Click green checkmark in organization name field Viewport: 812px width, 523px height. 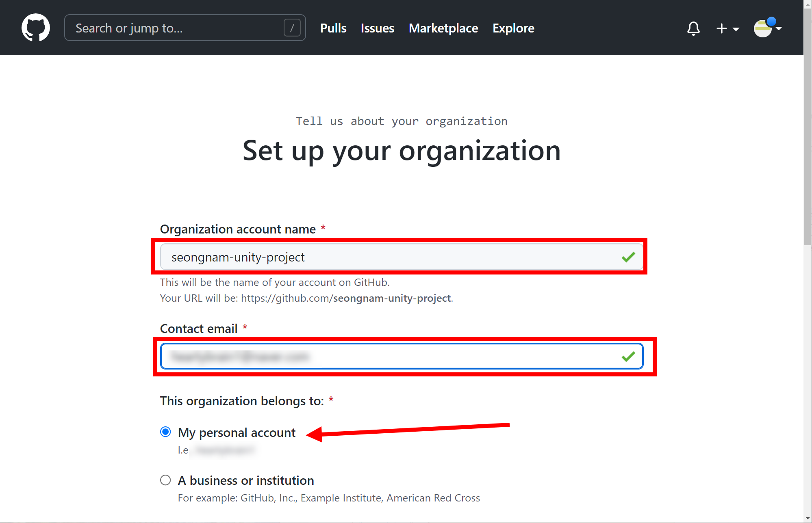click(x=628, y=257)
